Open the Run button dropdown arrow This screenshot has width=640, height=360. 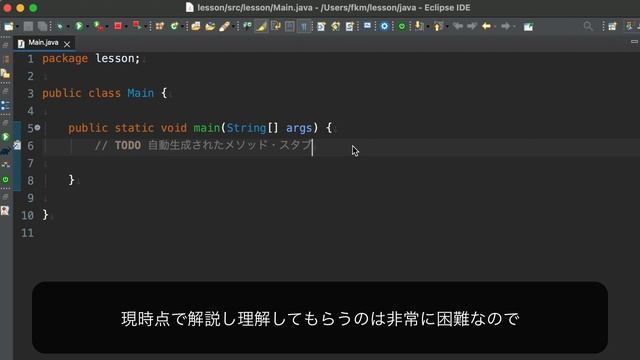coord(87,27)
